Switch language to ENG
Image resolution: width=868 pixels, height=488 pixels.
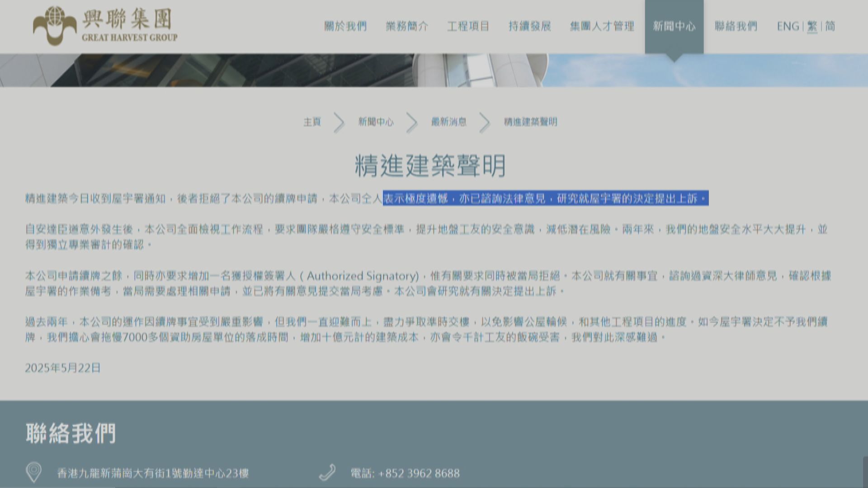point(788,26)
